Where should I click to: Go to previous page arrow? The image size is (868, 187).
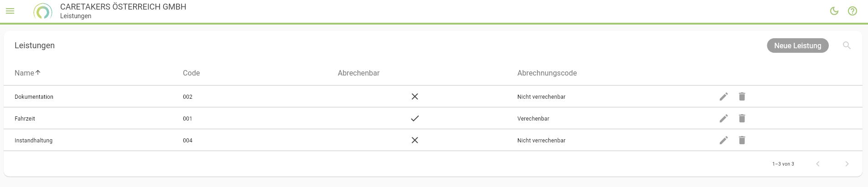point(818,164)
